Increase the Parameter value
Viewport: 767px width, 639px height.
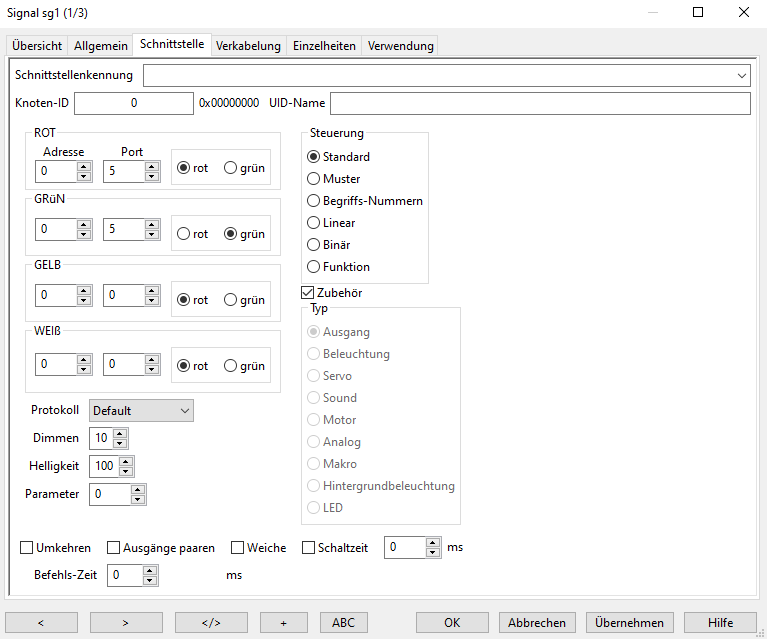[138, 489]
